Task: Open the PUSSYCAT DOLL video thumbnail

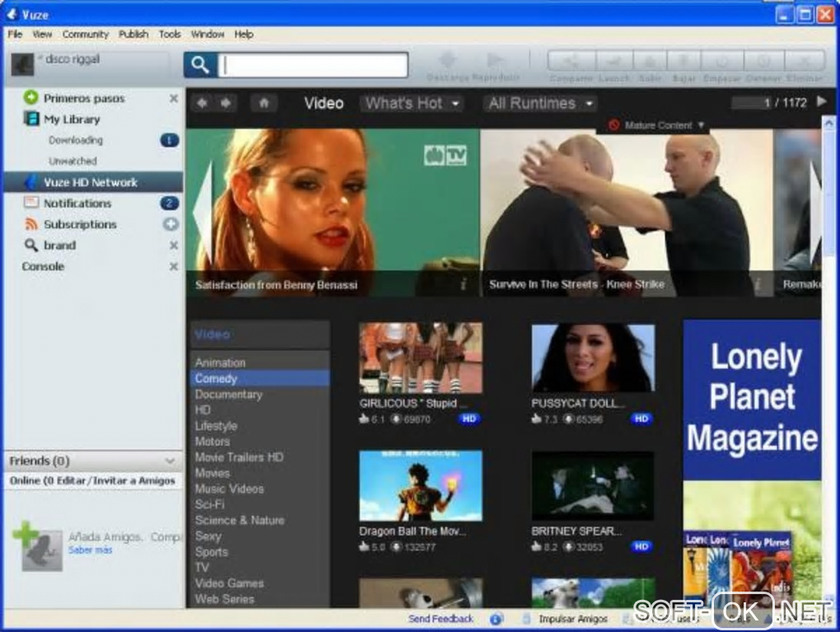Action: (593, 358)
